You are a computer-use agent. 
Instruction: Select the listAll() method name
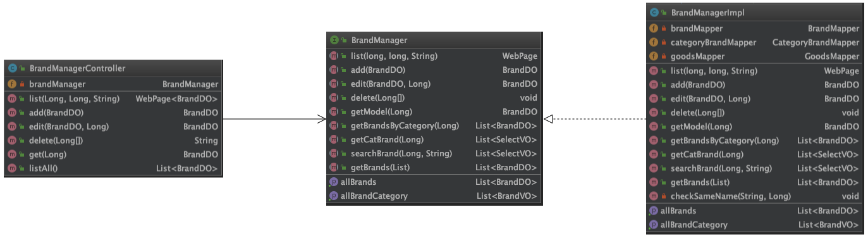[x=43, y=168]
